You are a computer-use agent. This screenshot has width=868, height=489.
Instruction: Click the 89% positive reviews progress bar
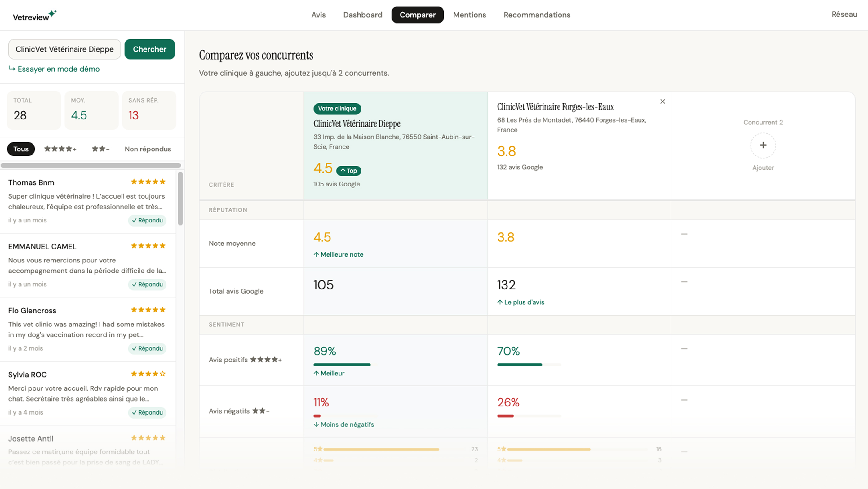(345, 365)
